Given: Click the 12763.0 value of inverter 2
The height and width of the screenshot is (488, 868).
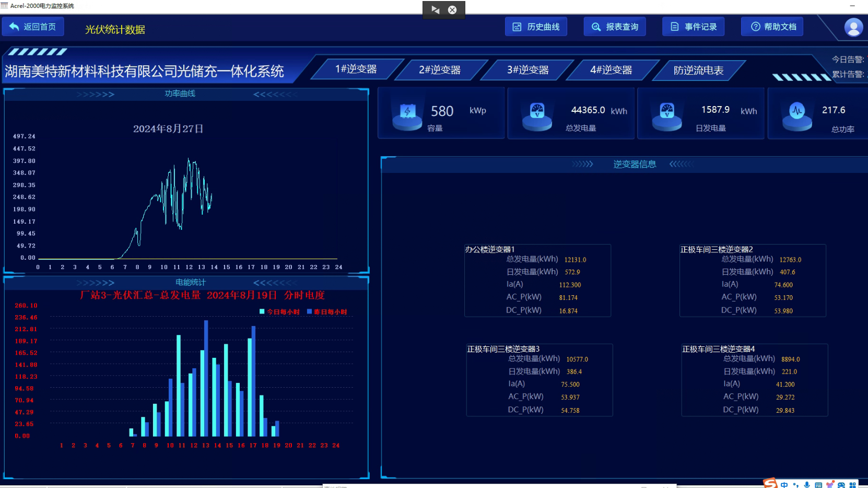Looking at the screenshot, I should point(790,260).
